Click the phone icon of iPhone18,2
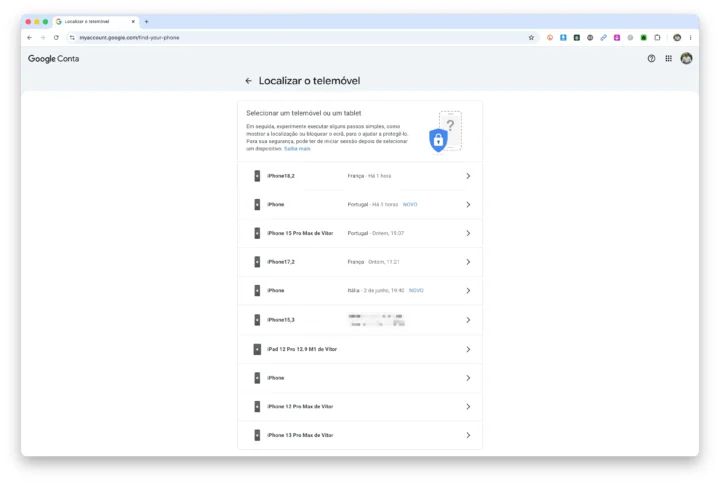The width and height of the screenshot is (720, 484). (x=257, y=176)
